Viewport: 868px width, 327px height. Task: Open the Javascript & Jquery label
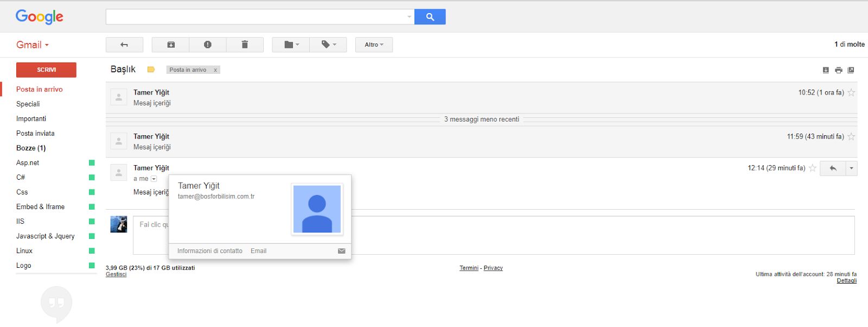(46, 236)
